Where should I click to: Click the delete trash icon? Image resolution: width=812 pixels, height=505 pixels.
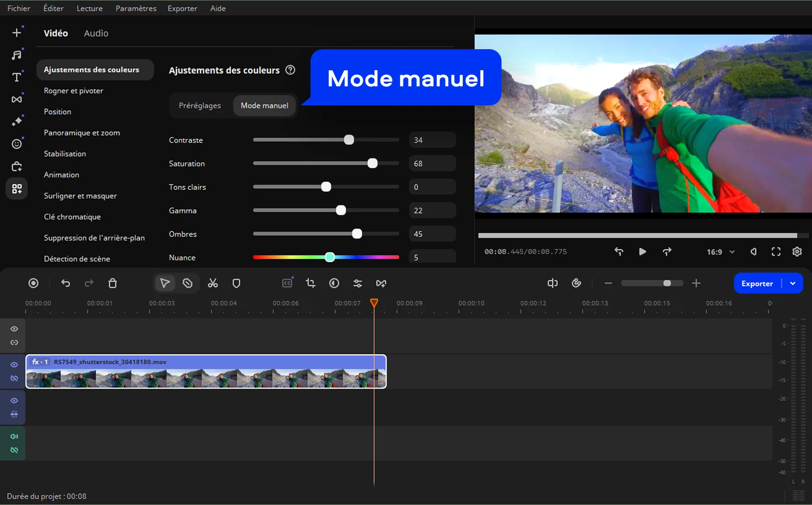[x=113, y=283]
